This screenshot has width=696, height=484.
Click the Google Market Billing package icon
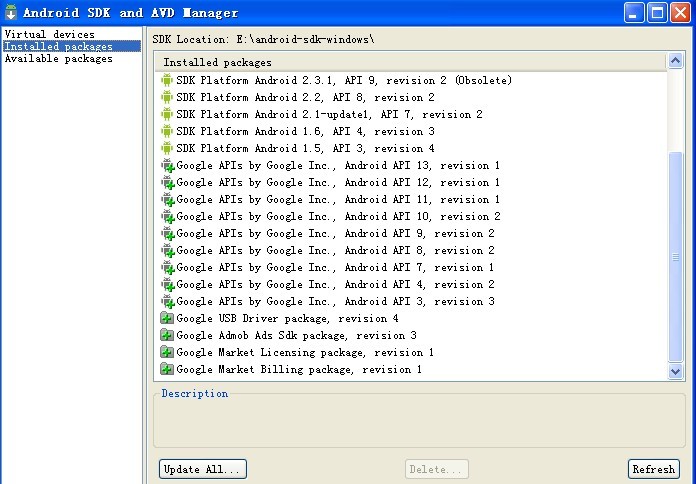click(x=167, y=369)
